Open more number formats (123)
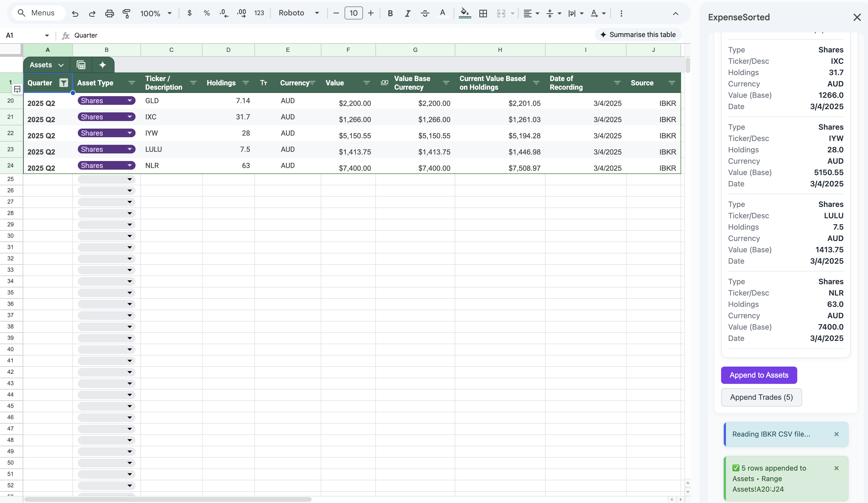This screenshot has width=868, height=503. click(x=259, y=14)
